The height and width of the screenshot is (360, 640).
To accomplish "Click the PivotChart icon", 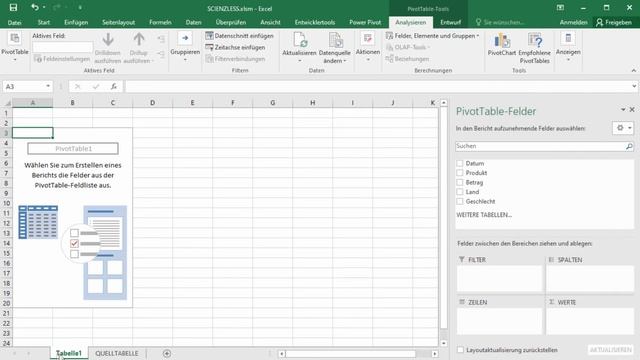I will 502,40.
